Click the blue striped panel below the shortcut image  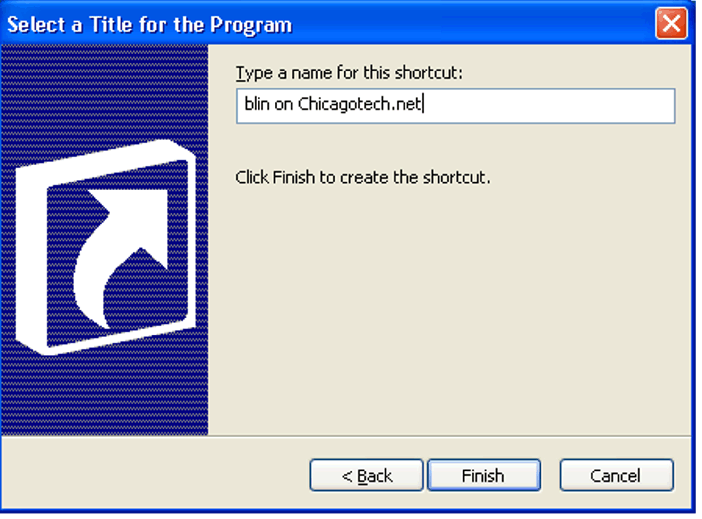tap(104, 396)
